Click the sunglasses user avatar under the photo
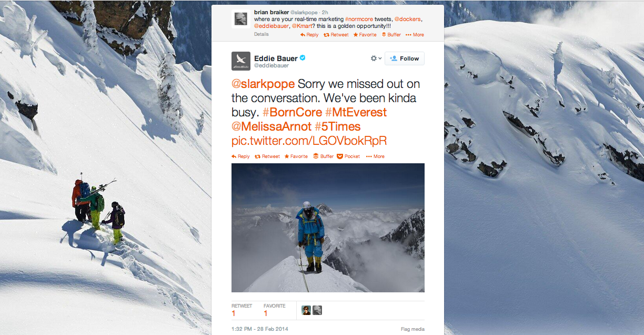Screen dimensions: 644x335 306,310
